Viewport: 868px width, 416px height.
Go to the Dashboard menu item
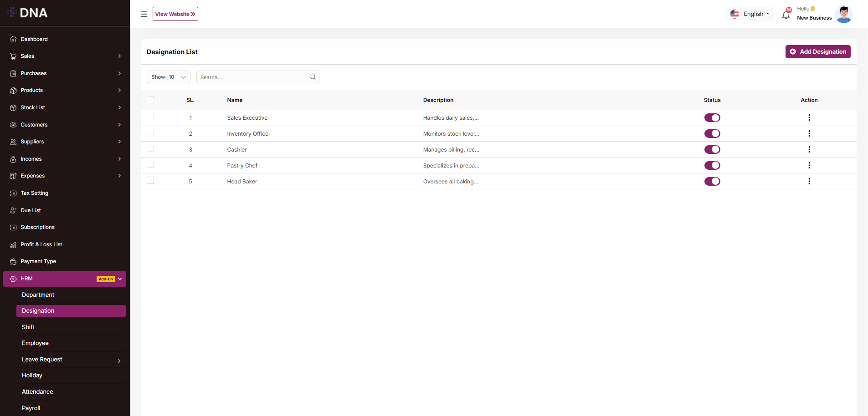click(x=34, y=39)
